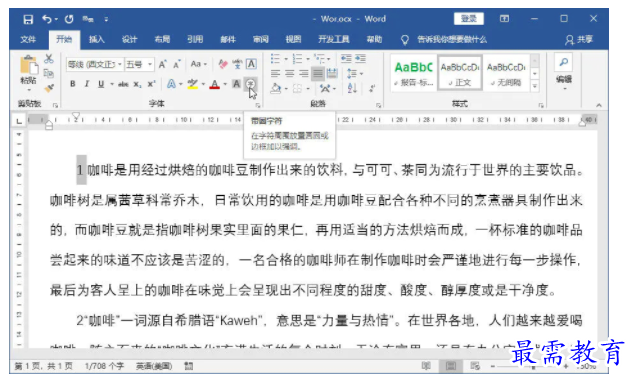Click the Character Border boxed A icon
Screen dimensions: 633x384
[251, 64]
